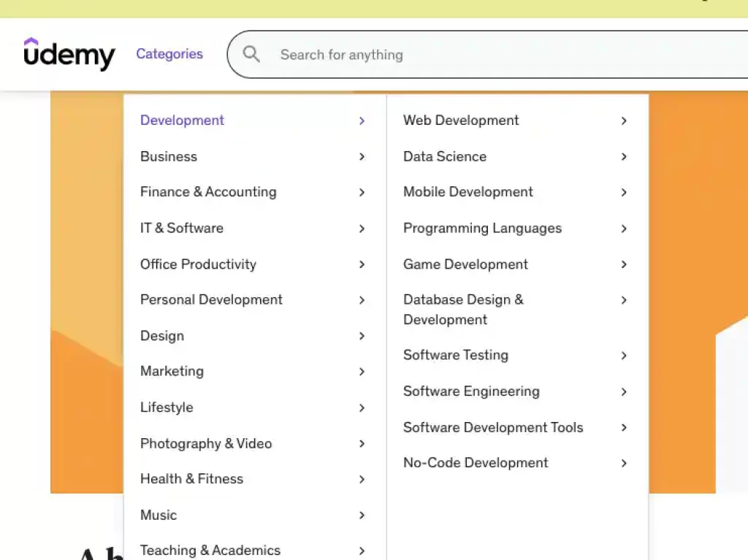Select Teaching & Academics at the bottom
Viewport: 748px width, 560px height.
pyautogui.click(x=210, y=551)
